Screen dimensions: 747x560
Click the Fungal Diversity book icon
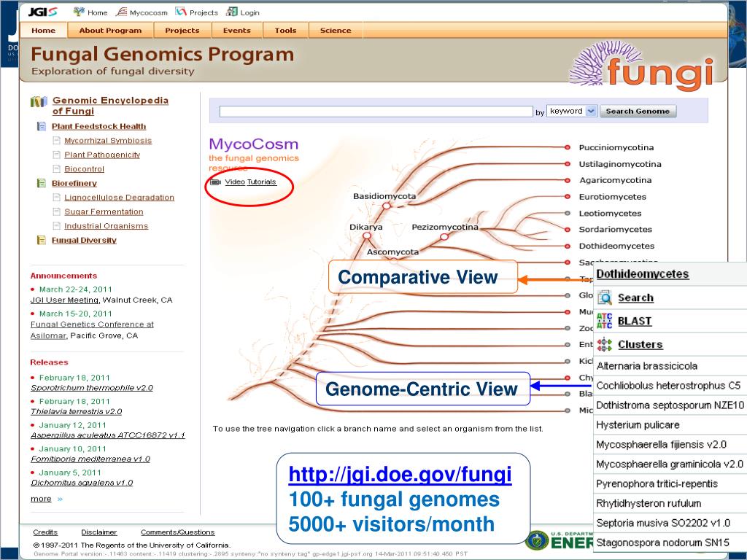[x=42, y=240]
